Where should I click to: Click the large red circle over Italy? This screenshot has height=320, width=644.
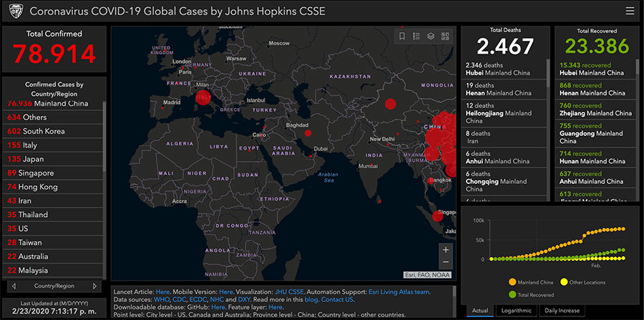203,97
